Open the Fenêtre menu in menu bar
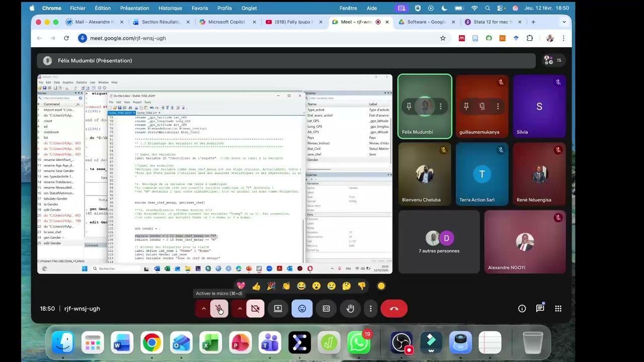The height and width of the screenshot is (362, 644). (x=348, y=8)
